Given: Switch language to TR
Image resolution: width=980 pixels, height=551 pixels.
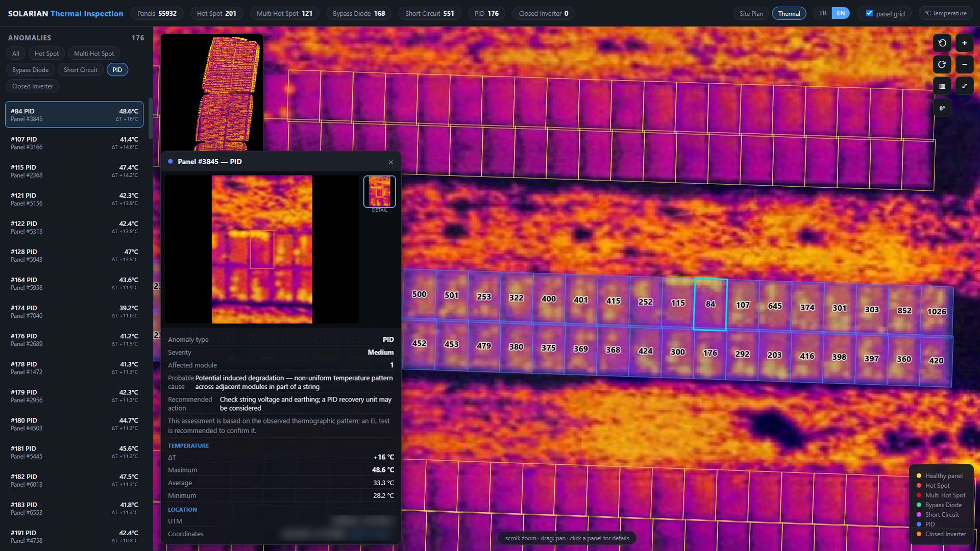Looking at the screenshot, I should [x=823, y=13].
